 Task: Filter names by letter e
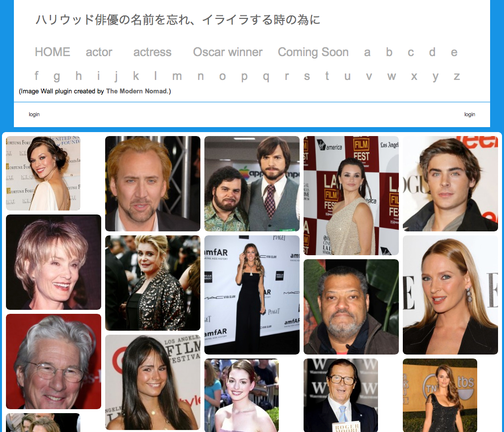454,53
